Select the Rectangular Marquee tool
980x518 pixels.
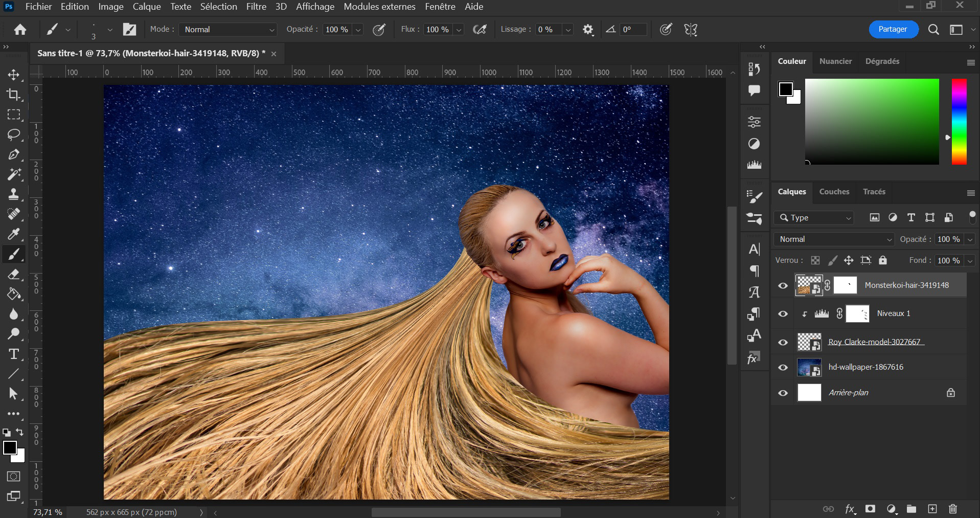click(x=14, y=115)
